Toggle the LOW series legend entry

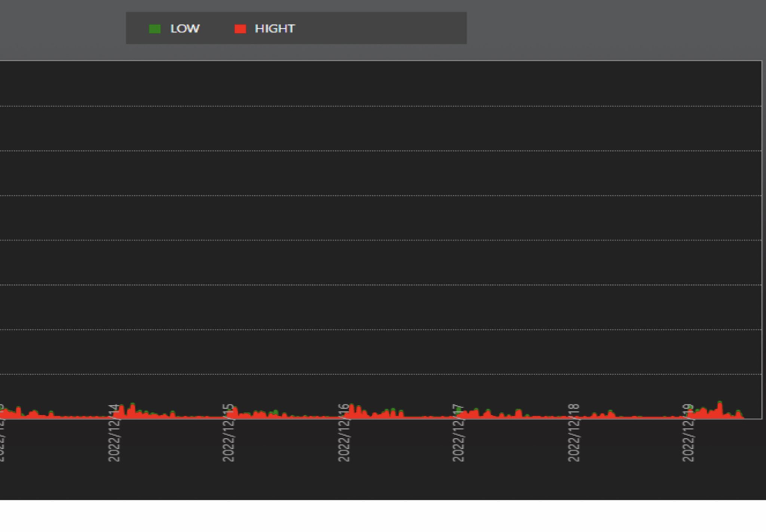[x=174, y=29]
